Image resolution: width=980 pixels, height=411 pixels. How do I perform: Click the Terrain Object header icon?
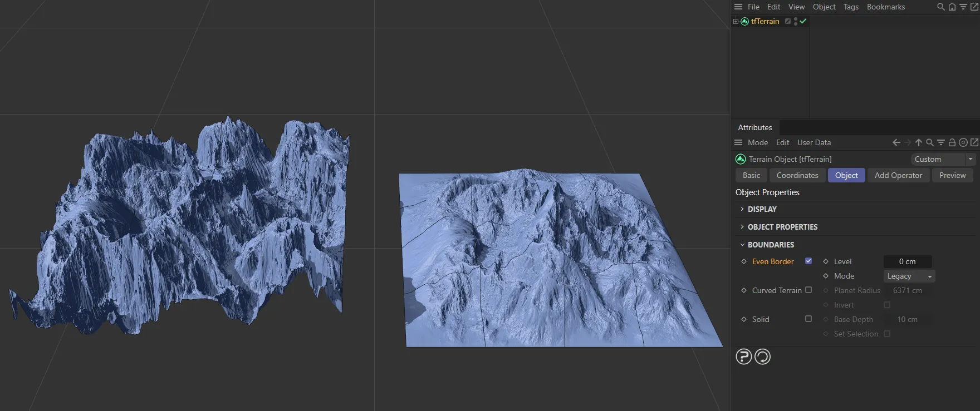(741, 159)
